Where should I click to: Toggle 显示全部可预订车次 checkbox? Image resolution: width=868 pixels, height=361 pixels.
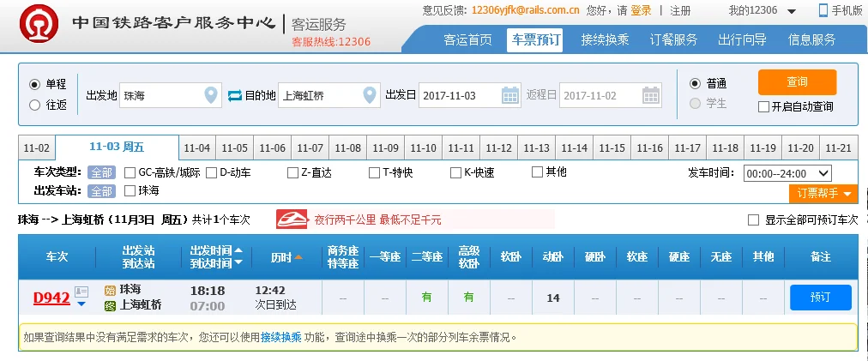(753, 220)
